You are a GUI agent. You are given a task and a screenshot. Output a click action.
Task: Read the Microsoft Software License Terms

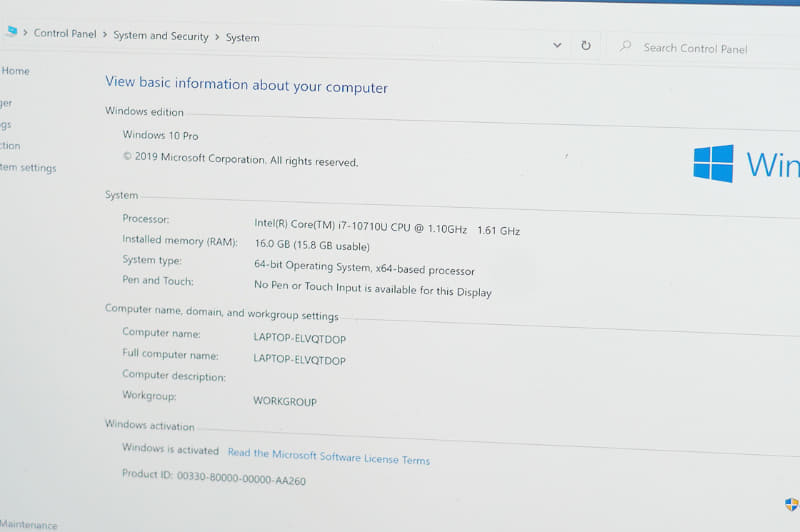pyautogui.click(x=329, y=456)
